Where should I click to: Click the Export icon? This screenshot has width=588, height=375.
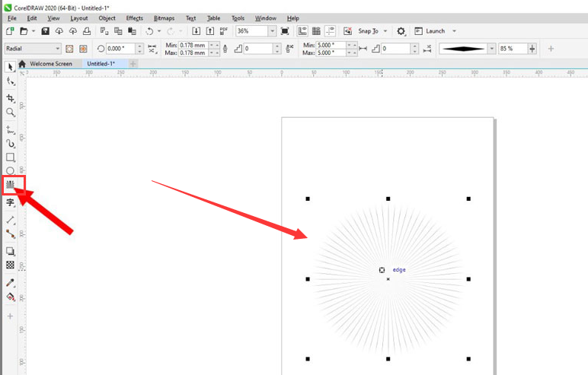tap(210, 31)
